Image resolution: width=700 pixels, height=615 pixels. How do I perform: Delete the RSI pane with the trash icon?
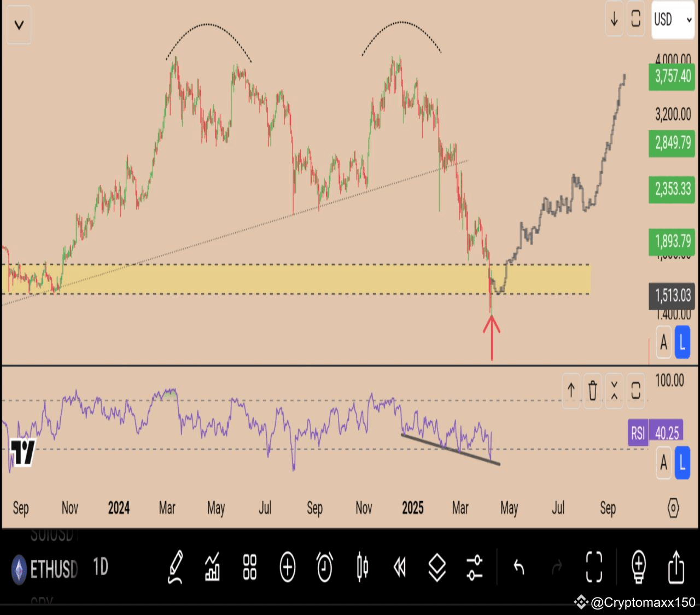[592, 391]
